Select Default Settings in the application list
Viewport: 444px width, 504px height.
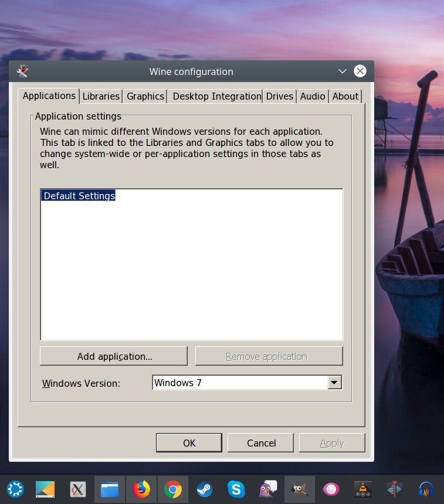pyautogui.click(x=79, y=196)
